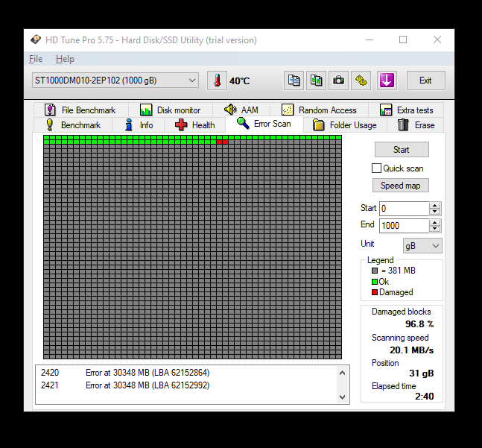Click the error log scroll up arrow

343,373
